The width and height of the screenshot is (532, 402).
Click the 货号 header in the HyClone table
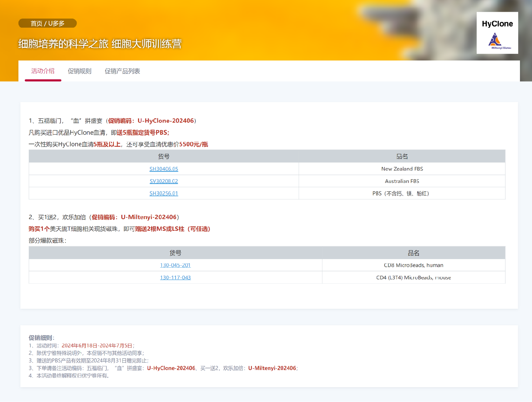click(164, 157)
